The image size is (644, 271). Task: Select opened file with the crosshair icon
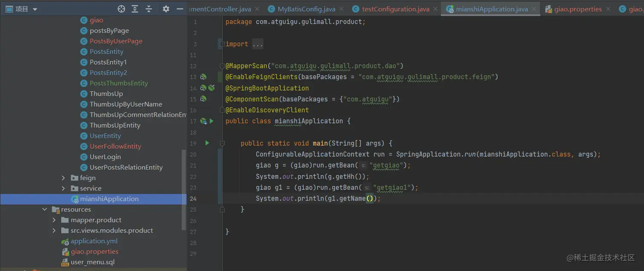121,9
